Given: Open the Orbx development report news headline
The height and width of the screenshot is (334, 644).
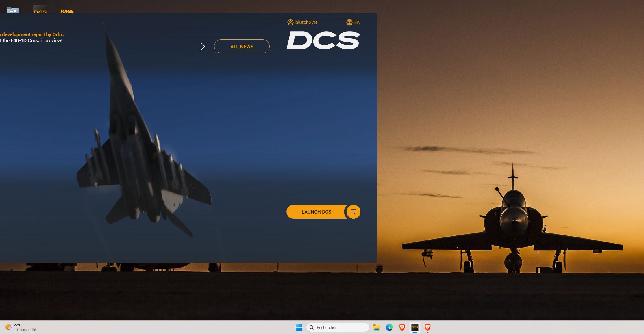Looking at the screenshot, I should (32, 34).
